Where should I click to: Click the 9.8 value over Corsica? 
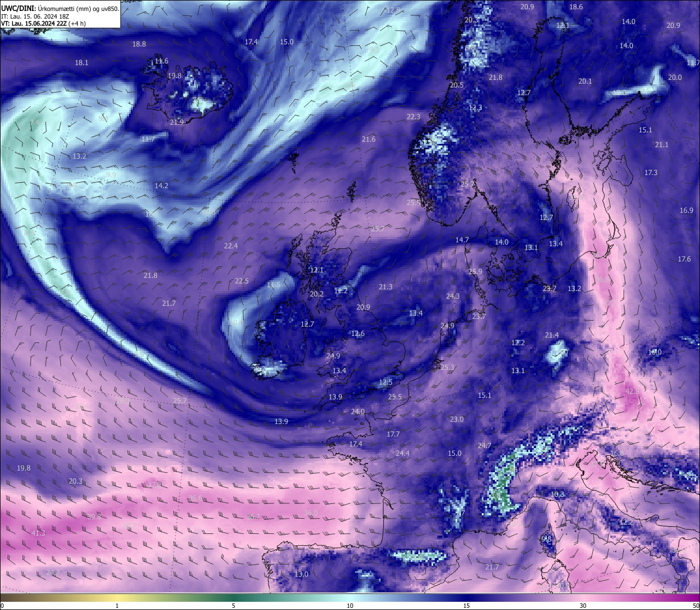[x=546, y=538]
